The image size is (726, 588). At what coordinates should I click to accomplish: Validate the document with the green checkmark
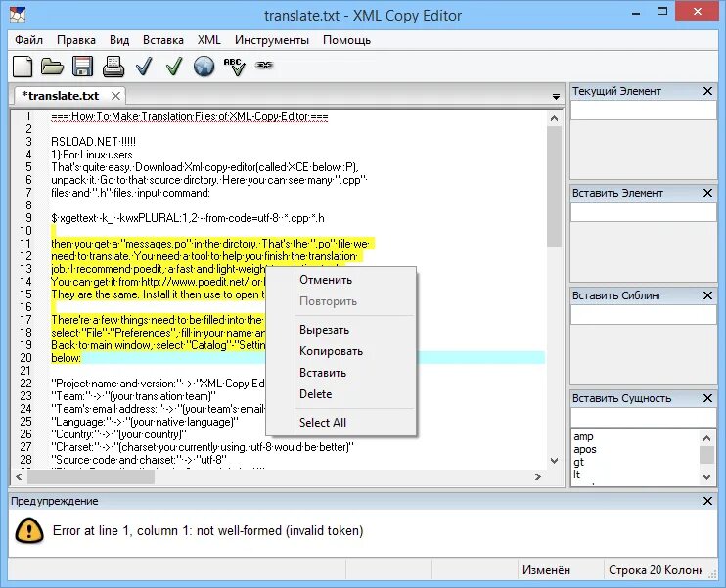pyautogui.click(x=174, y=67)
